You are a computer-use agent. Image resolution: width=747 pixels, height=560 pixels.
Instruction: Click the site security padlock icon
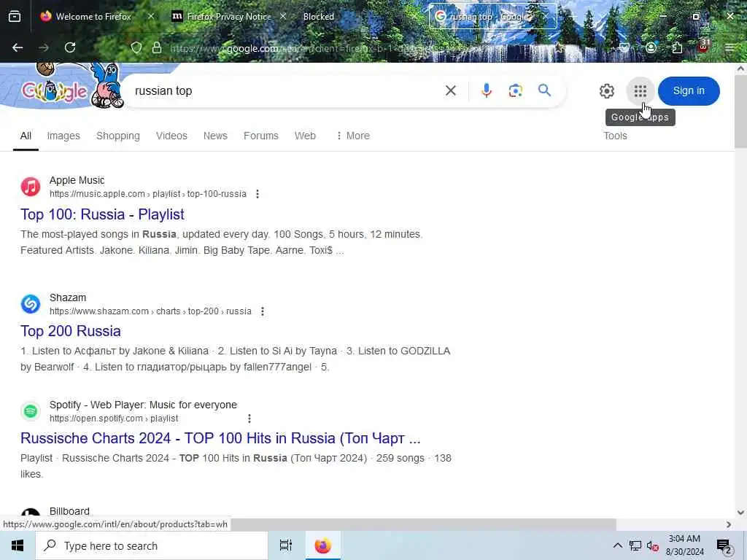pos(157,47)
